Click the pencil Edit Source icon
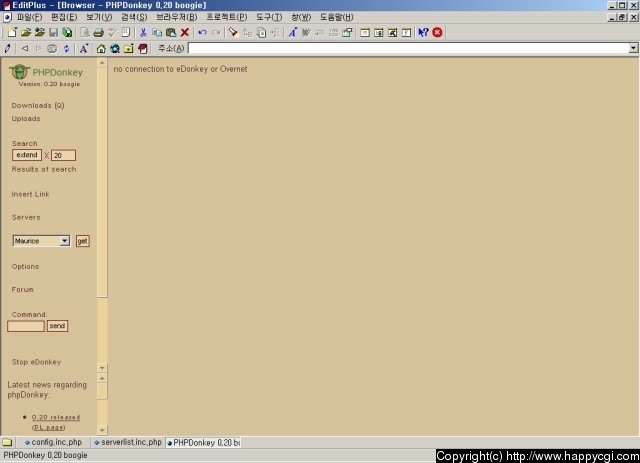 tap(7, 49)
